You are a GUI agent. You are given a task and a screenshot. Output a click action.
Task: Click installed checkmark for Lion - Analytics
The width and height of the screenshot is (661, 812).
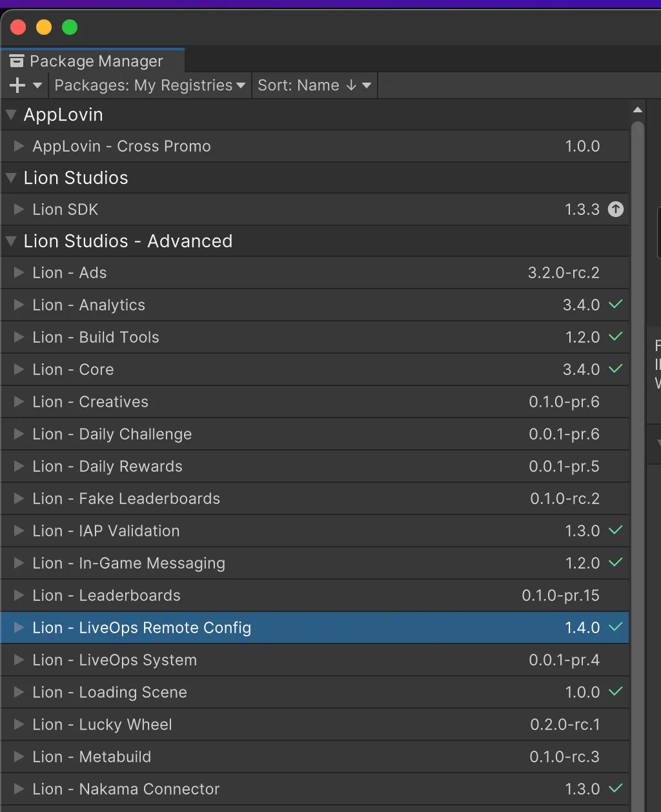pyautogui.click(x=616, y=304)
